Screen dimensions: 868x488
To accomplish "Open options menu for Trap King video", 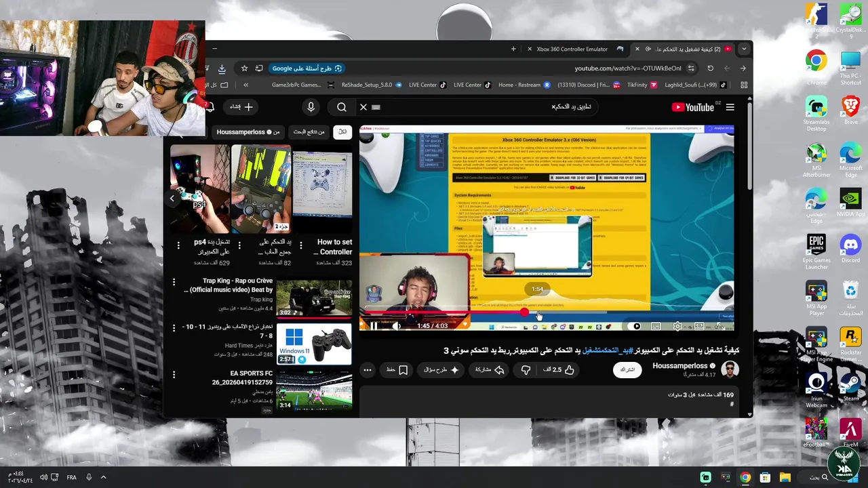I will click(x=174, y=281).
